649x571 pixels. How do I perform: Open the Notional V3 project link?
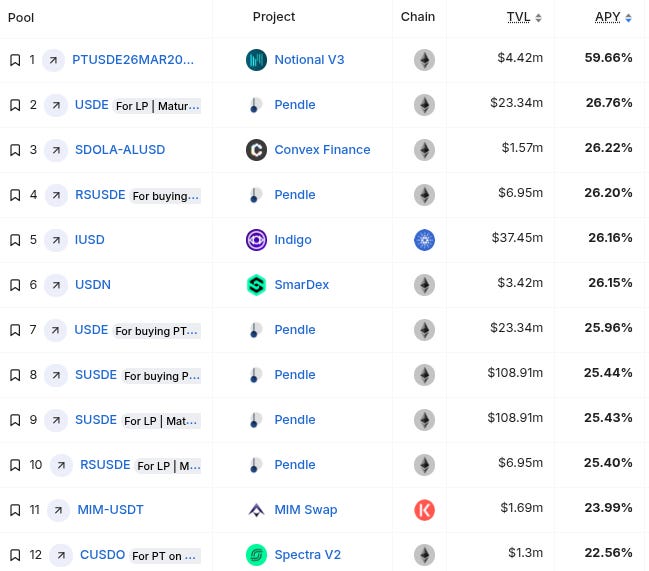click(309, 60)
